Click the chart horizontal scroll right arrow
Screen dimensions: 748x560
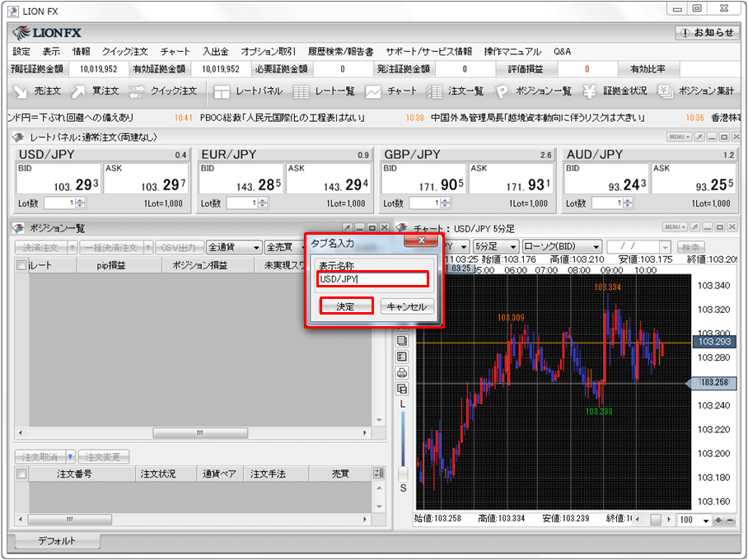tap(669, 520)
